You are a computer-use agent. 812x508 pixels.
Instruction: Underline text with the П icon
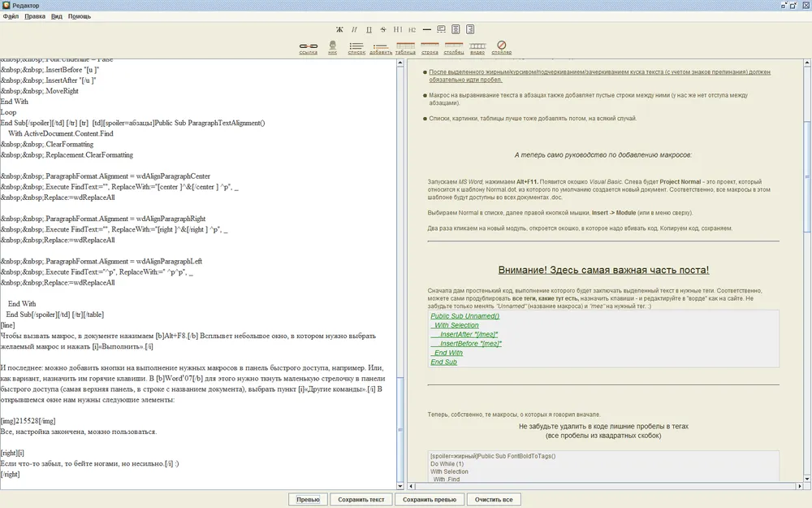point(369,29)
